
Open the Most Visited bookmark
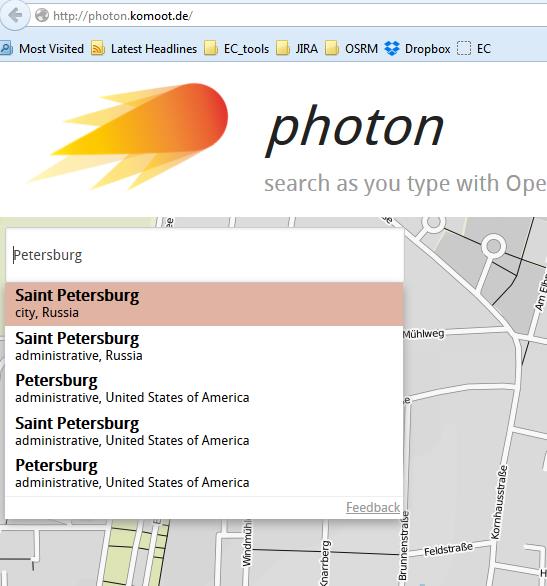[x=43, y=49]
